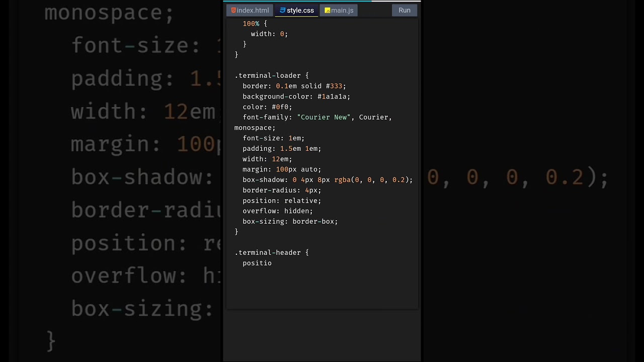The width and height of the screenshot is (644, 362).
Task: Switch to the index.html tab
Action: 250,10
